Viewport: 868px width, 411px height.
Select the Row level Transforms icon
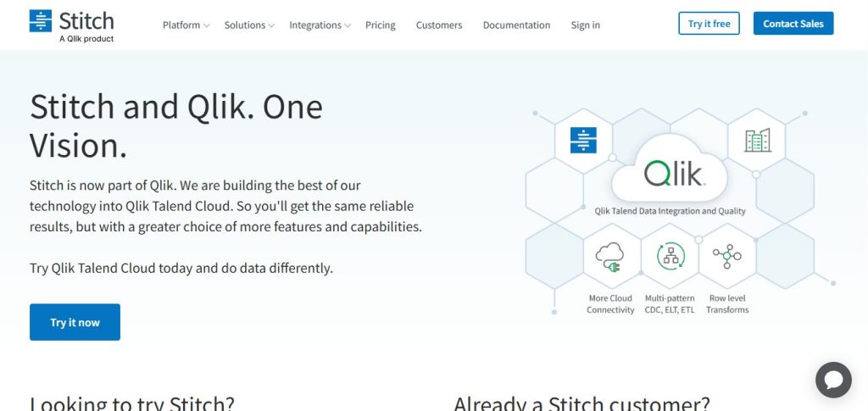coord(727,255)
